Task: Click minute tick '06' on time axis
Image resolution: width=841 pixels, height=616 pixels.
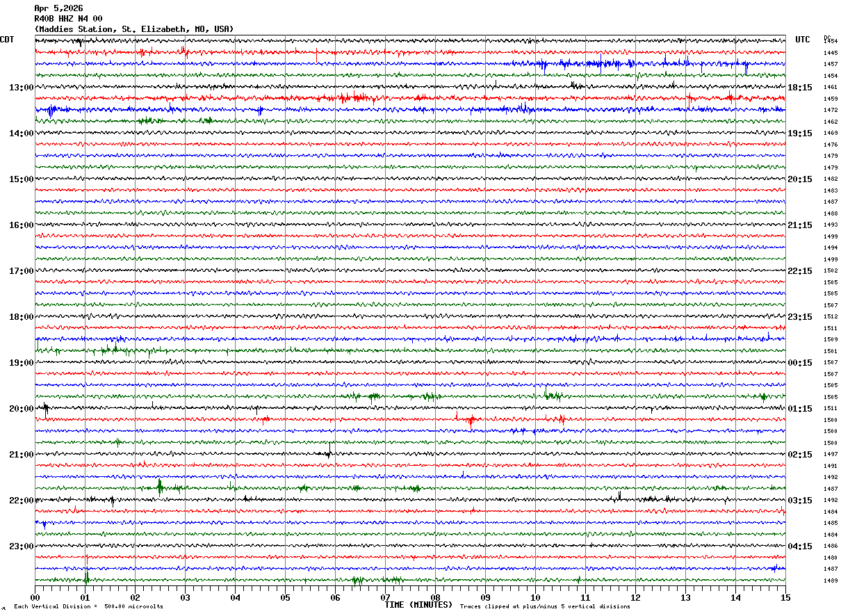Action: pyautogui.click(x=335, y=597)
